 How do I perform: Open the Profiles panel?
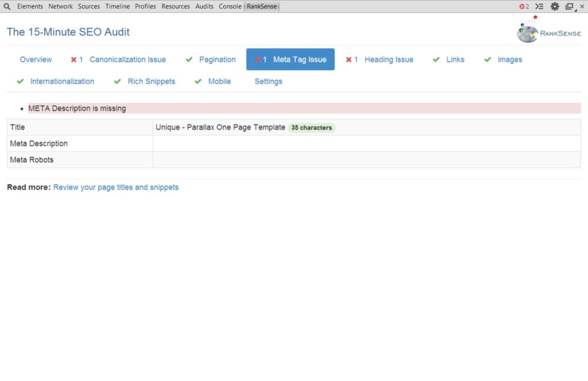point(145,6)
